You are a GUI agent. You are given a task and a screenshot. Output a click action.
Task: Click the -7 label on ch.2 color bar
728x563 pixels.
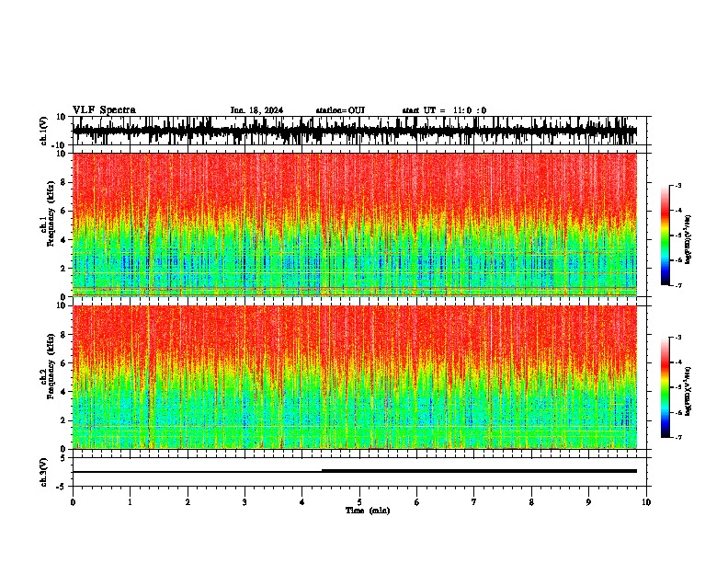[677, 438]
